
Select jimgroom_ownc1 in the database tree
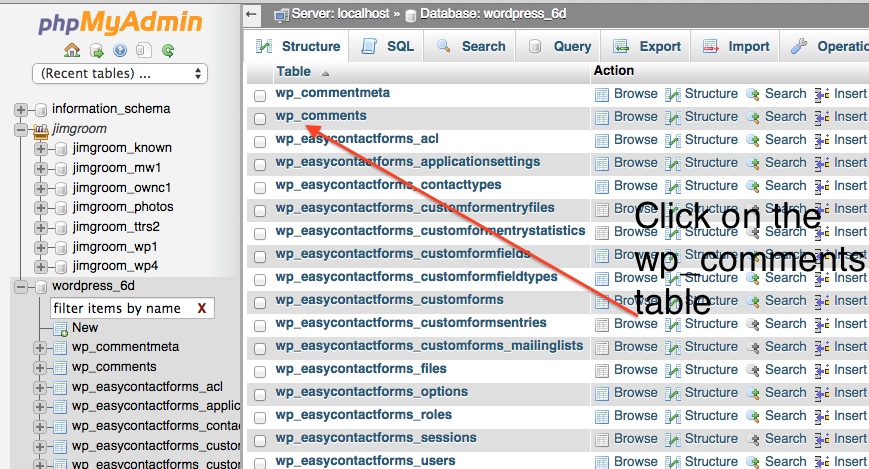121,188
